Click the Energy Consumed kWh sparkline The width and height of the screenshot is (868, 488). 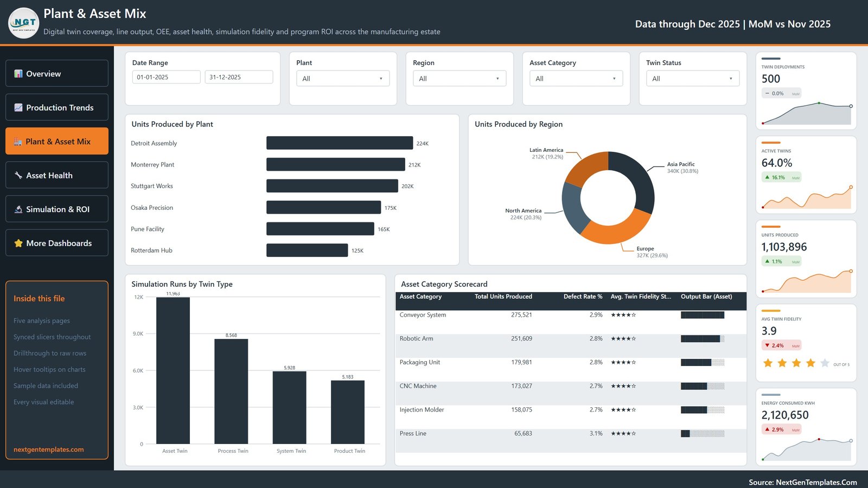click(807, 450)
